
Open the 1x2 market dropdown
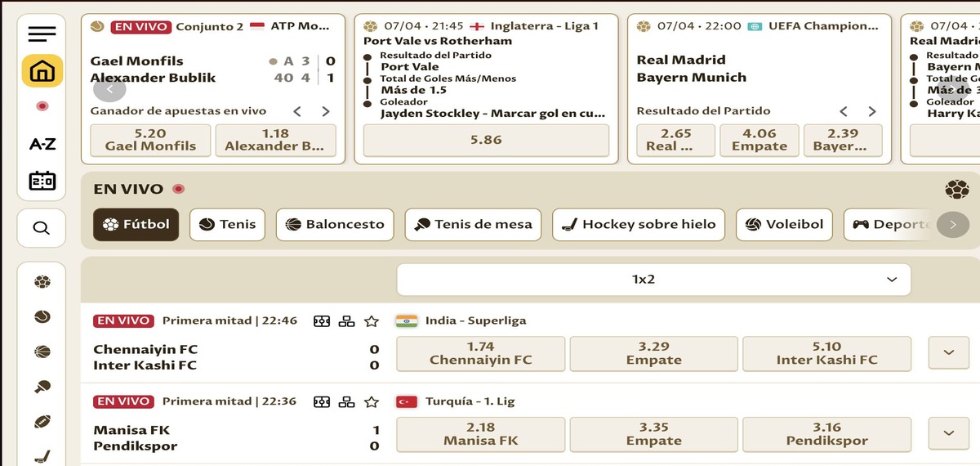653,280
